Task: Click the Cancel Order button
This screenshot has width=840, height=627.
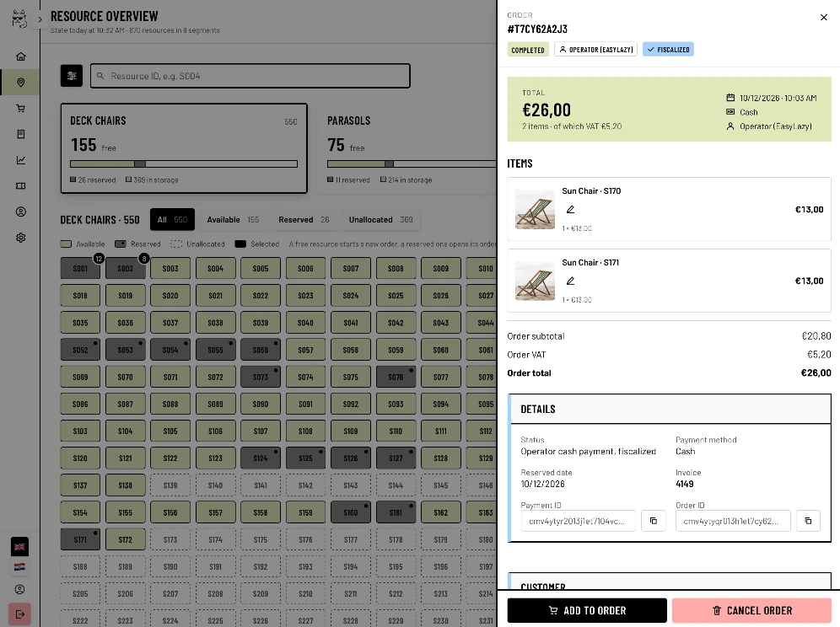Action: tap(751, 610)
